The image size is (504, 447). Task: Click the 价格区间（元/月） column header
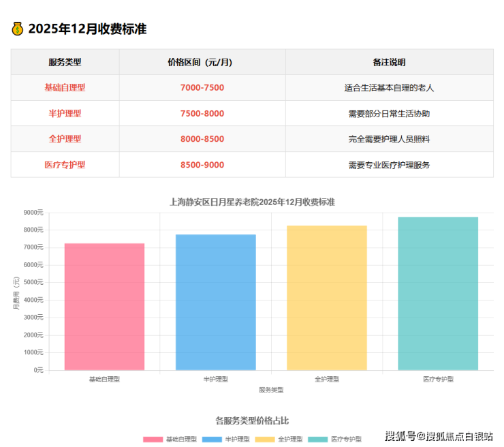pyautogui.click(x=202, y=62)
